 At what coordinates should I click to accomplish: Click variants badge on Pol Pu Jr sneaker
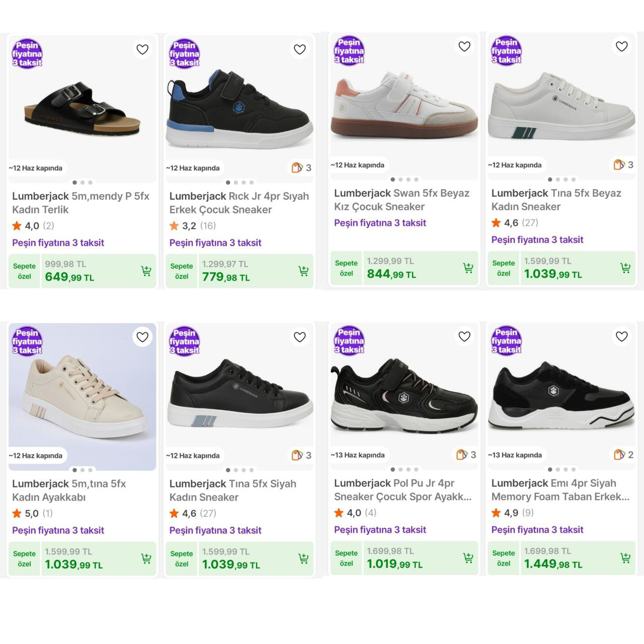pos(466,455)
